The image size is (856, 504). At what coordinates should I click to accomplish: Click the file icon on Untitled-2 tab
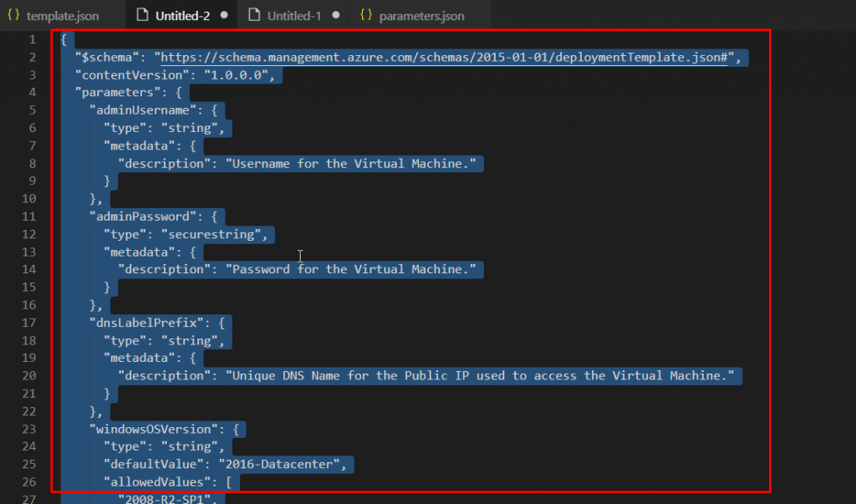(142, 15)
